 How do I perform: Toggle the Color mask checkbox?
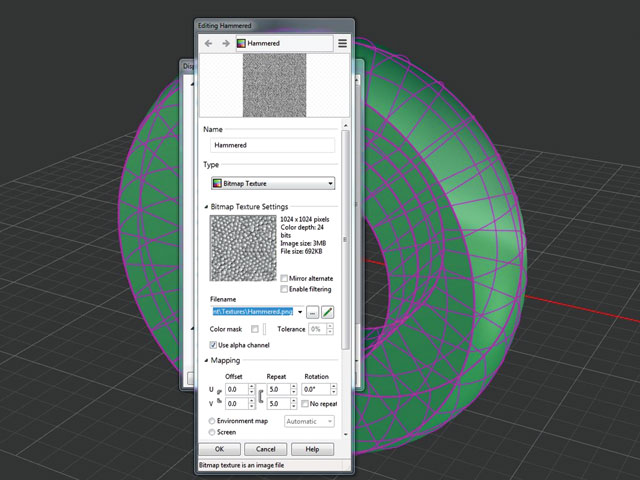pos(255,329)
